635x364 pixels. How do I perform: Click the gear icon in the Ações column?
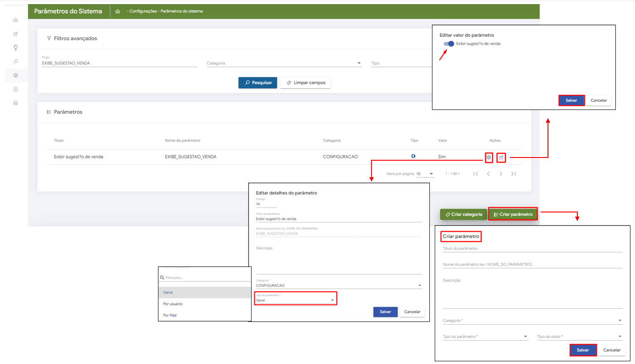point(489,158)
